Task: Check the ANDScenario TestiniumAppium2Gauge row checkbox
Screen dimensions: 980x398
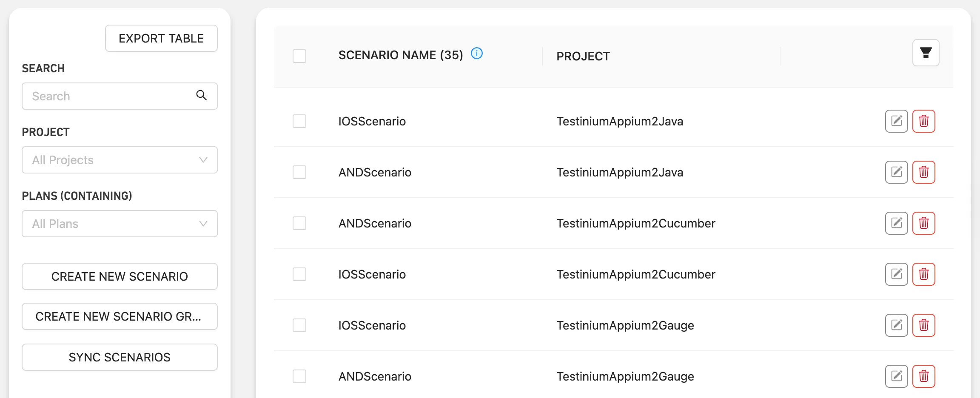Action: coord(299,376)
